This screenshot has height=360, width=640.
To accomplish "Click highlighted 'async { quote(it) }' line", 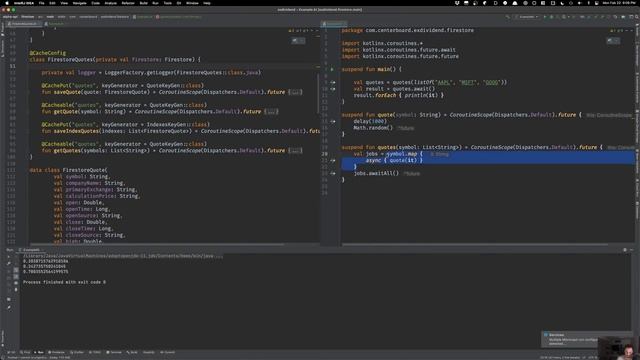I will tap(394, 160).
